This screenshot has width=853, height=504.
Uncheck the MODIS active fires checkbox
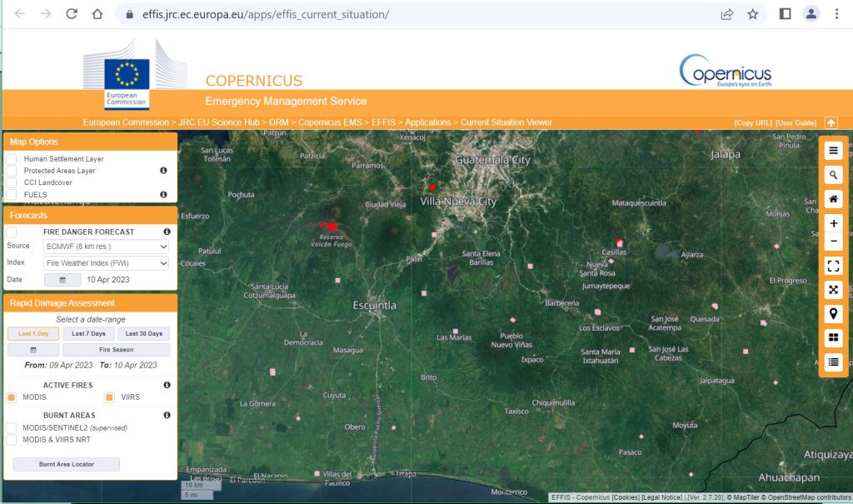[12, 397]
